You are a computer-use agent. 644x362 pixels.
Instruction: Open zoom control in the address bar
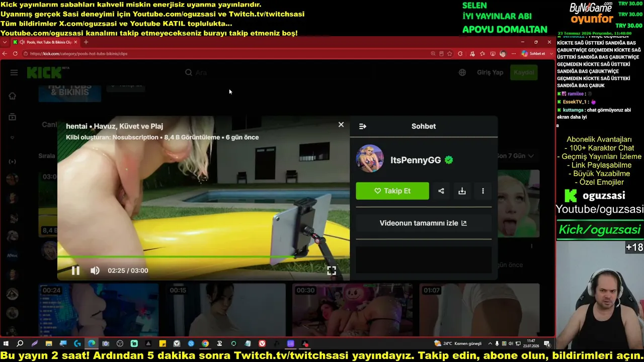pyautogui.click(x=433, y=54)
